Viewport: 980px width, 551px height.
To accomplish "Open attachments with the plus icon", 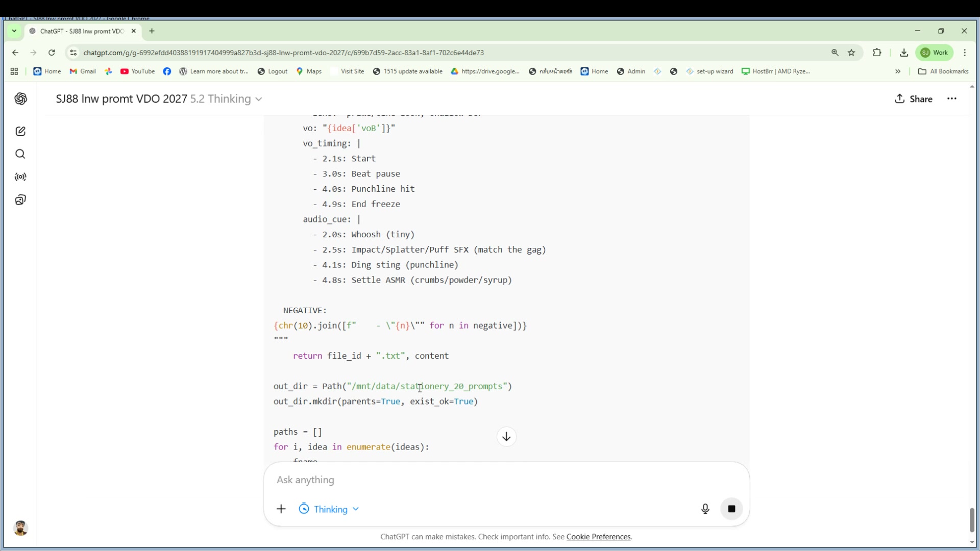I will pos(281,509).
